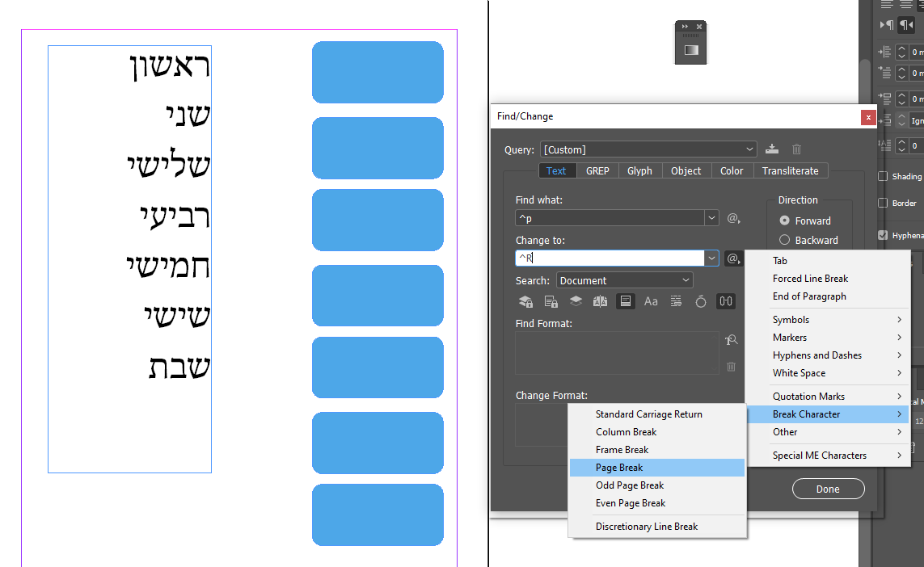Uncheck the Hyphenate checkbox
The height and width of the screenshot is (567, 924).
point(883,235)
